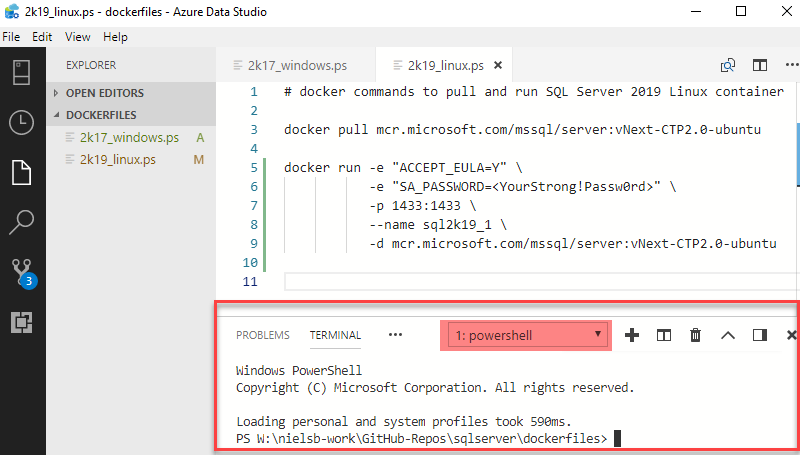
Task: Click the Azure Data Studio app icon
Action: [x=12, y=11]
